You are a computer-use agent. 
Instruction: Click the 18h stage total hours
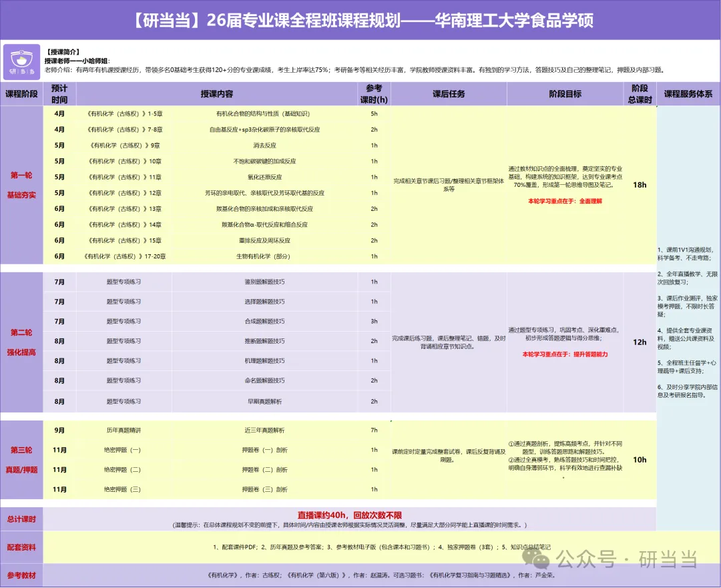(x=640, y=185)
